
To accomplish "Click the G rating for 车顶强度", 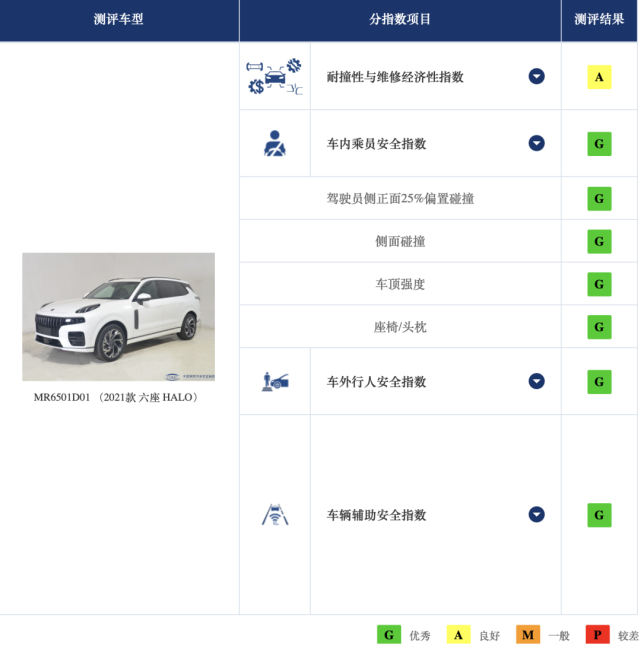I will click(x=599, y=284).
